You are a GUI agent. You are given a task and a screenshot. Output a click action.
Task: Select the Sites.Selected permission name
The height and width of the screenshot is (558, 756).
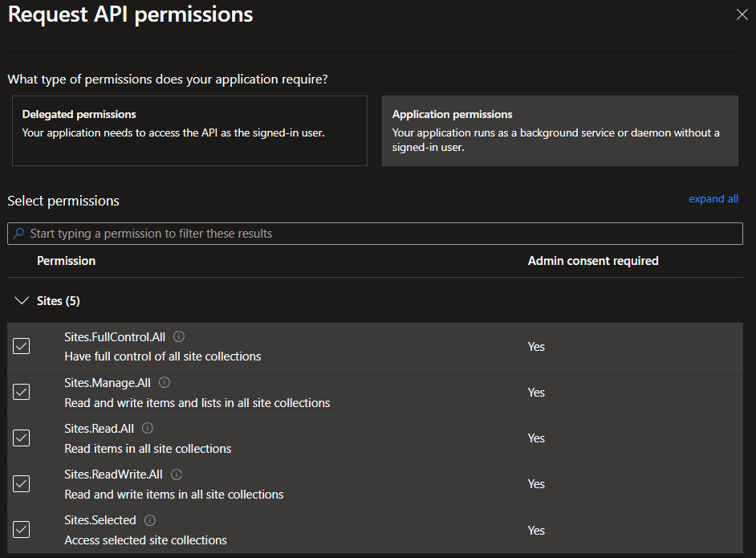click(x=100, y=519)
